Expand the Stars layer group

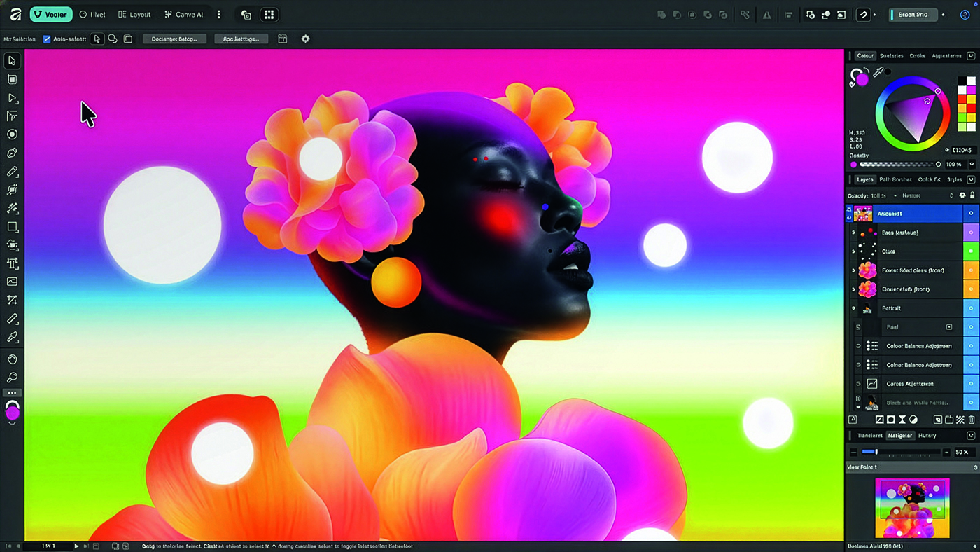tap(853, 251)
